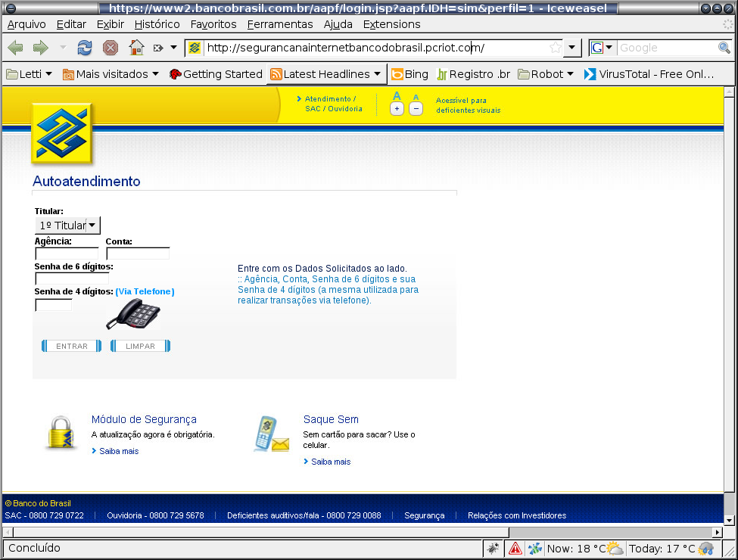Open the window menu button in title bar
The width and height of the screenshot is (738, 560).
[11, 8]
